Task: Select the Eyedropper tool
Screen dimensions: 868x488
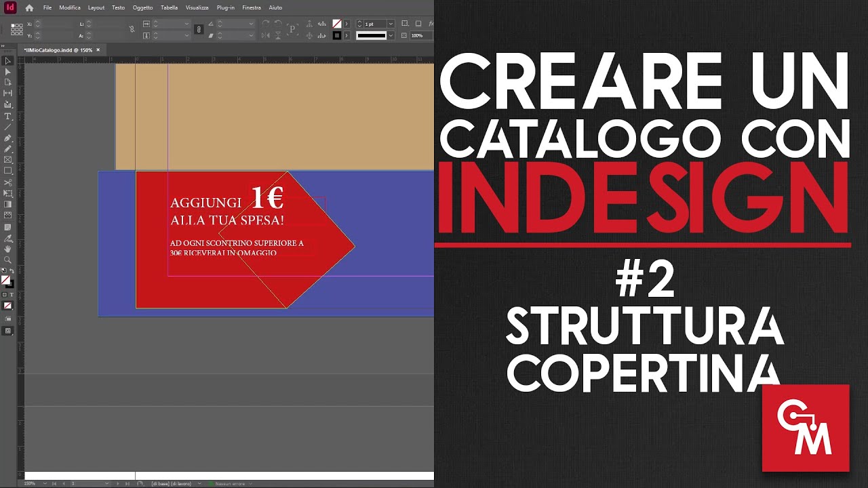Action: coord(8,239)
